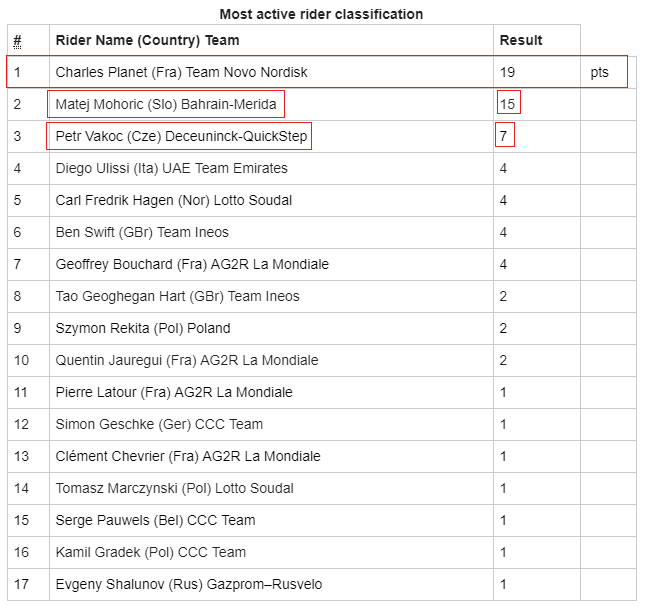The image size is (645, 606).
Task: Click rank number 1 beside Charles Planet
Action: pos(17,72)
